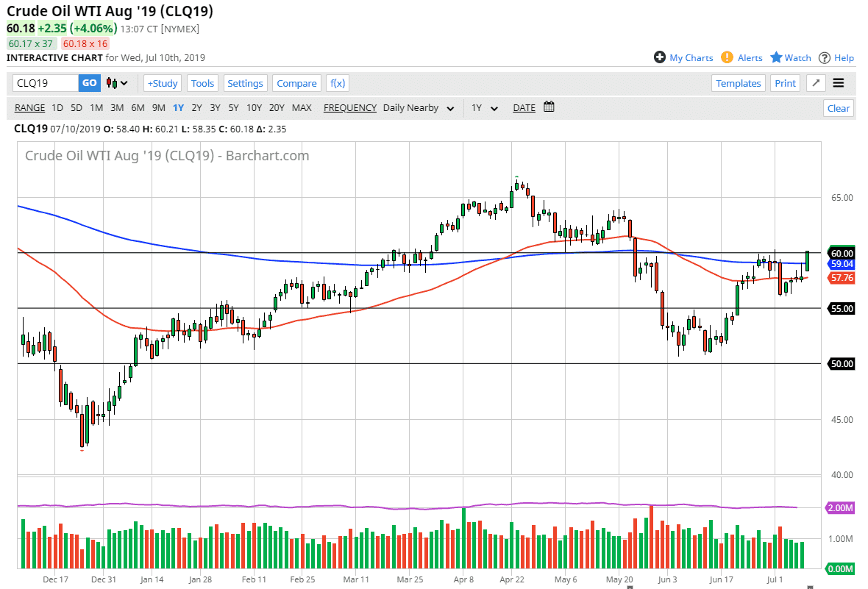
Task: Open the candlestick chart type icon
Action: [x=111, y=83]
